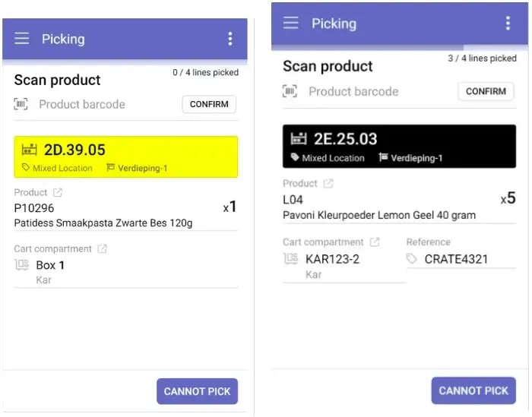The width and height of the screenshot is (532, 417).
Task: Open hamburger menu in left Picking screen
Action: point(21,39)
